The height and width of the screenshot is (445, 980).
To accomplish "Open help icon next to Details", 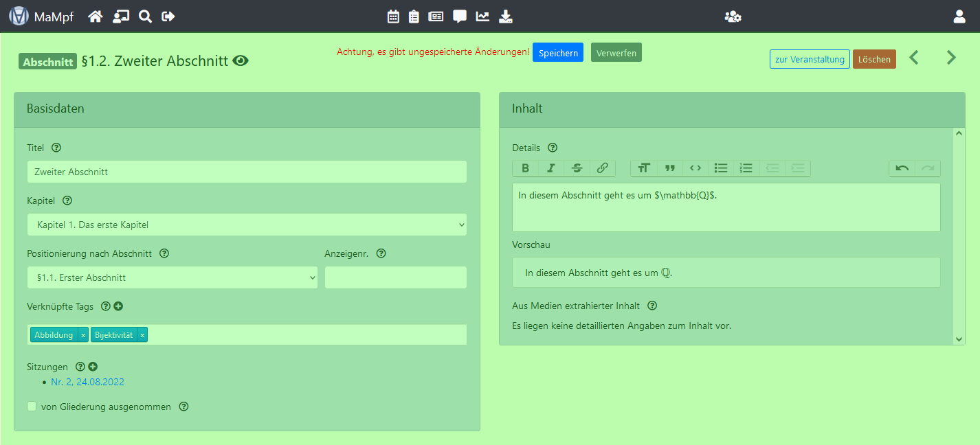I will click(x=553, y=148).
